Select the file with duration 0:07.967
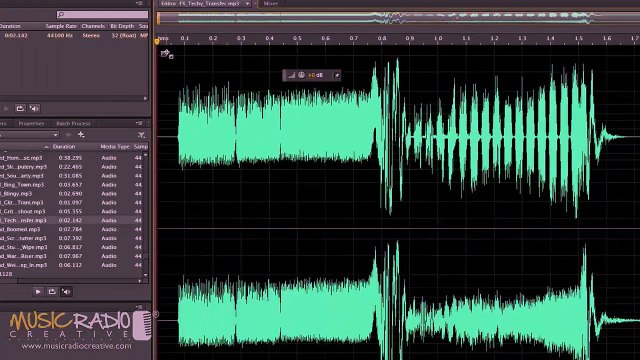The height and width of the screenshot is (360, 640). coord(71,256)
